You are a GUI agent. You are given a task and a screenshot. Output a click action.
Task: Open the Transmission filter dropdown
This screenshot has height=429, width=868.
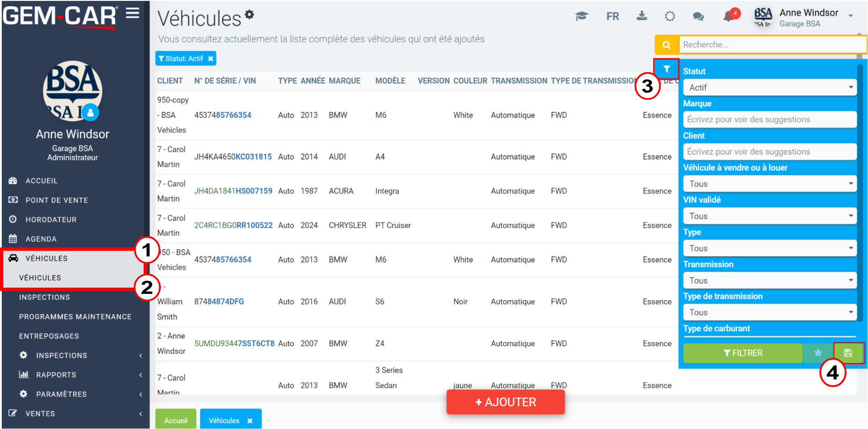coord(769,280)
